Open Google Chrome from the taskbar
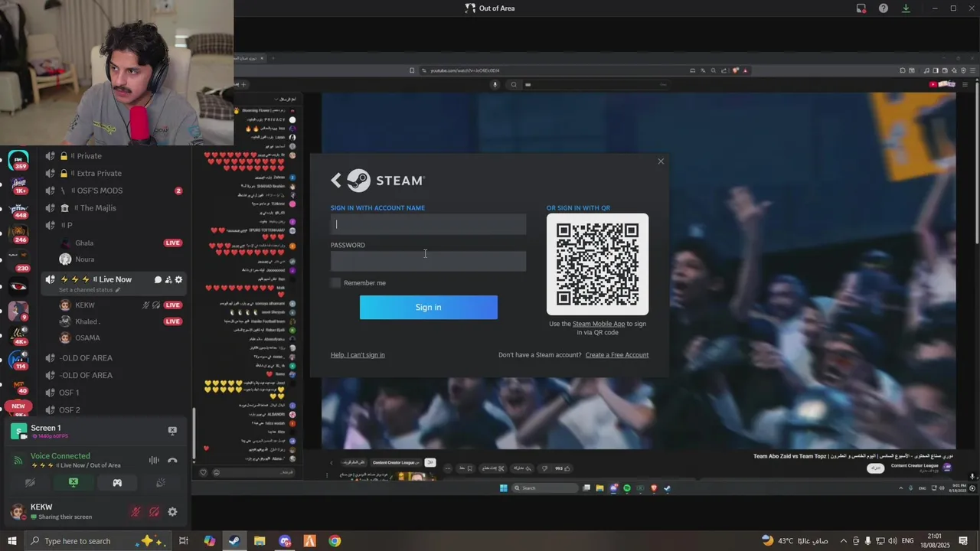 coord(335,541)
